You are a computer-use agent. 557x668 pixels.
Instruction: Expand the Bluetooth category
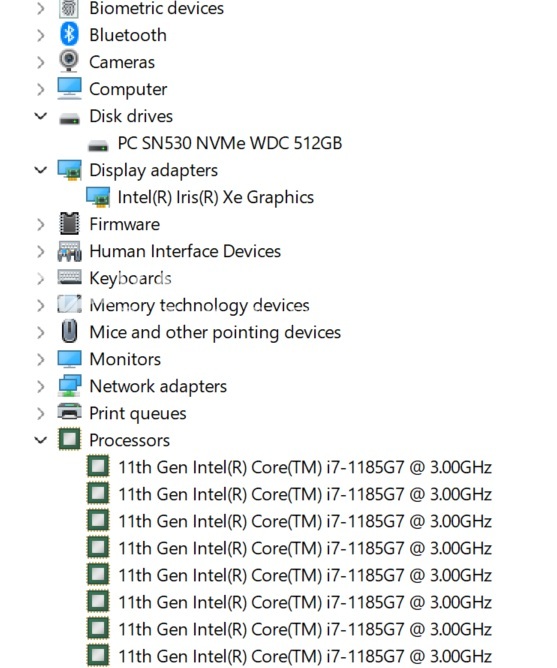tap(40, 35)
